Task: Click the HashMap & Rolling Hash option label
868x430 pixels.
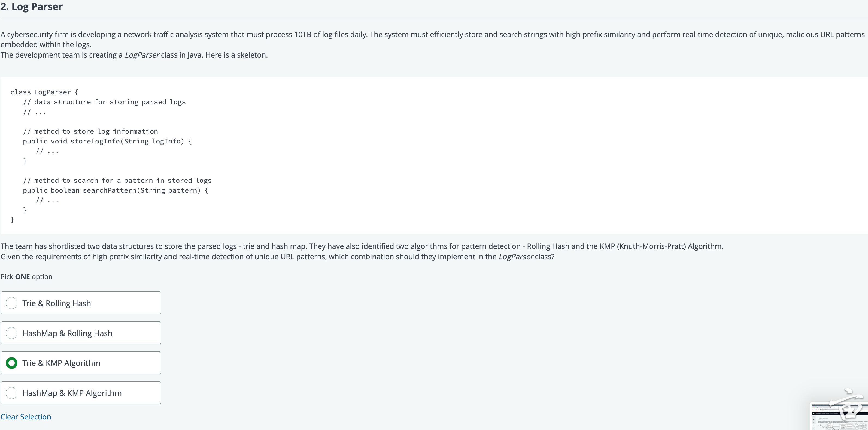Action: [67, 333]
